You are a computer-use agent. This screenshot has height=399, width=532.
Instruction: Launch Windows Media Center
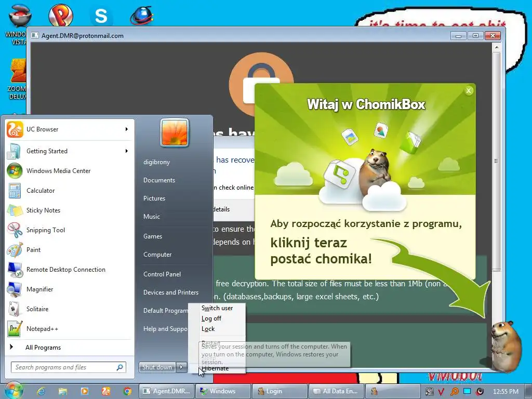69,170
